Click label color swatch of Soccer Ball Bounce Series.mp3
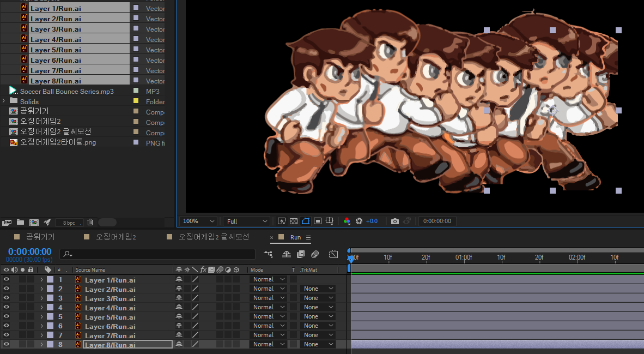This screenshot has height=354, width=644. coord(136,91)
